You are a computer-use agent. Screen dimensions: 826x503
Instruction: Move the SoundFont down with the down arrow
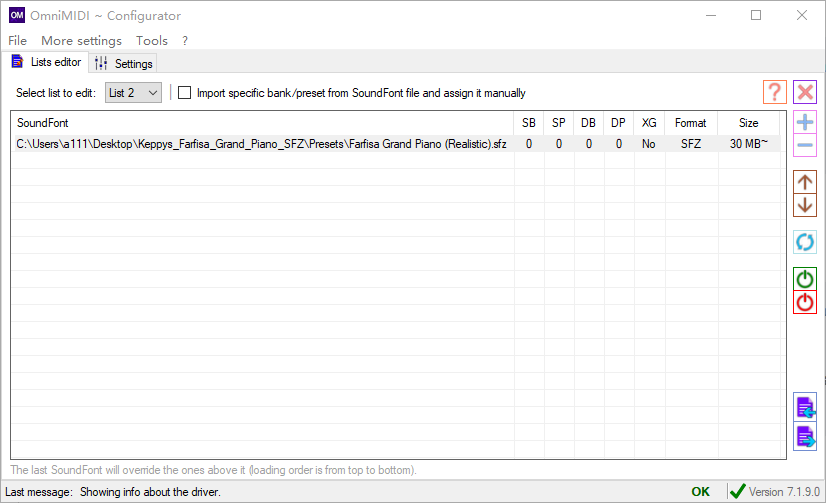coord(805,205)
